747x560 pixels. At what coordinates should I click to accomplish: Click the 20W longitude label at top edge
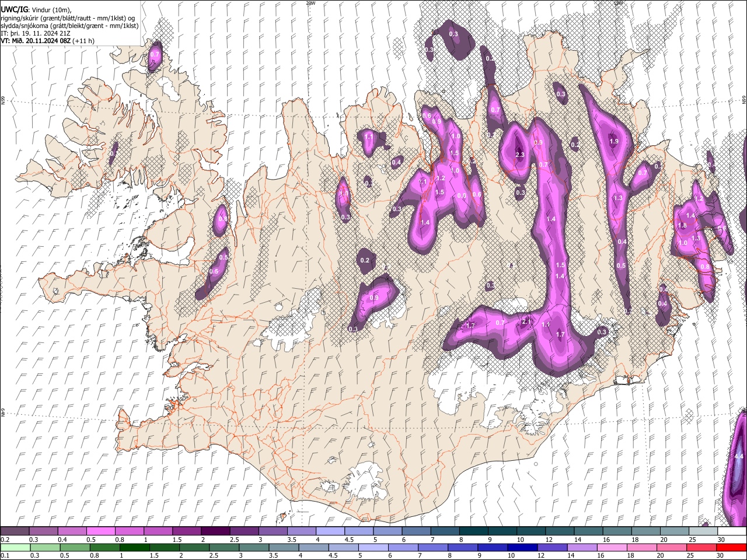[x=310, y=3]
